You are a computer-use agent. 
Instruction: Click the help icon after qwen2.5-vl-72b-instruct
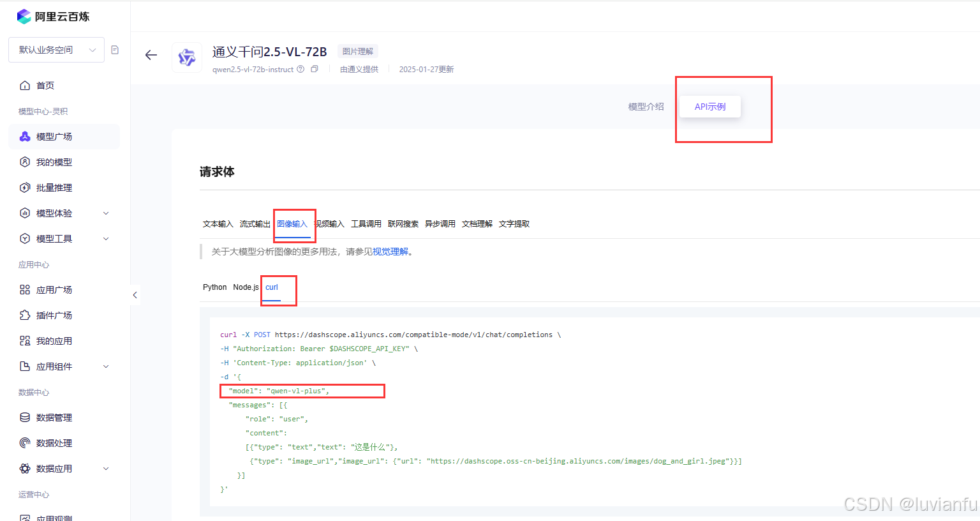[301, 70]
